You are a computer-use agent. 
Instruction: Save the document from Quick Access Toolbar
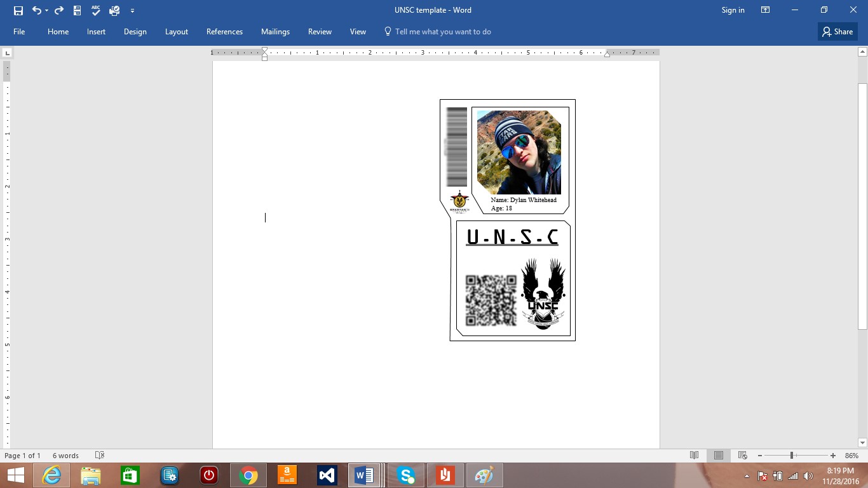[x=18, y=10]
